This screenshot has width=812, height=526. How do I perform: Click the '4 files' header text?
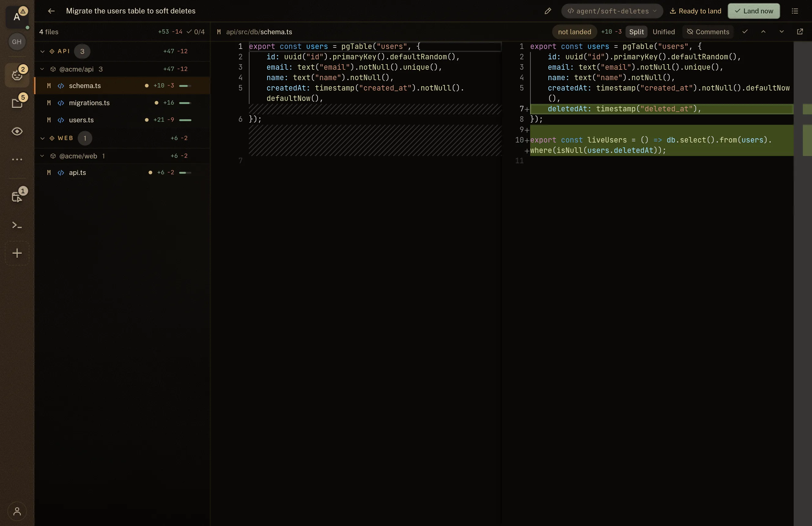pyautogui.click(x=48, y=32)
